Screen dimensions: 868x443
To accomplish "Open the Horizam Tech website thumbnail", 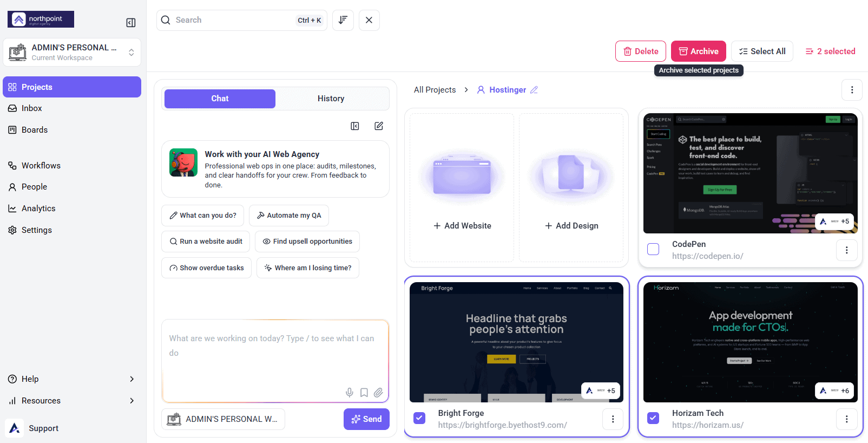I will (751, 342).
